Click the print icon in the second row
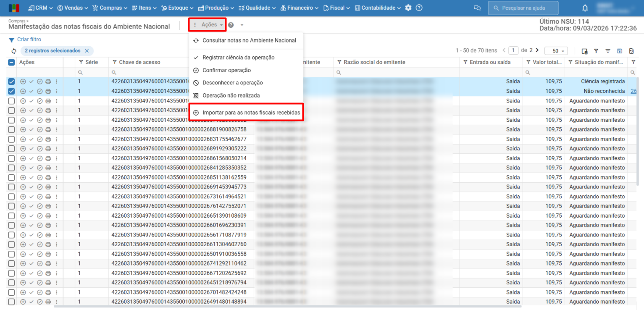644x310 pixels. click(48, 91)
